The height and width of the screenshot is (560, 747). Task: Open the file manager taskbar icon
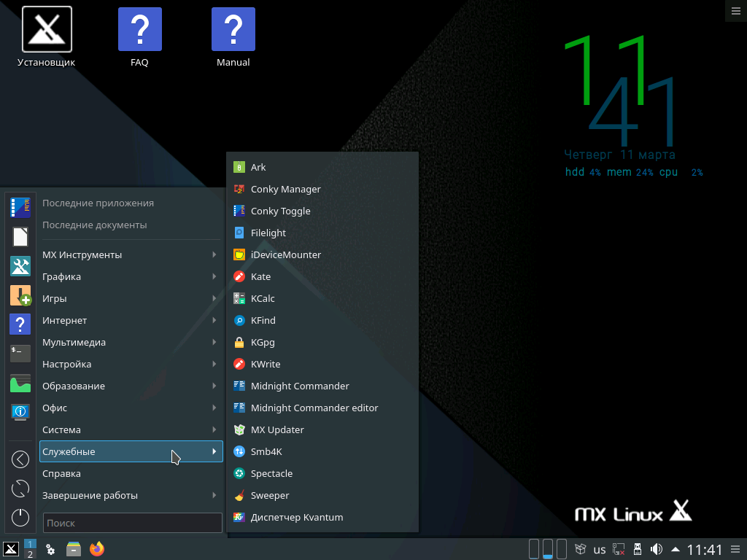(74, 549)
